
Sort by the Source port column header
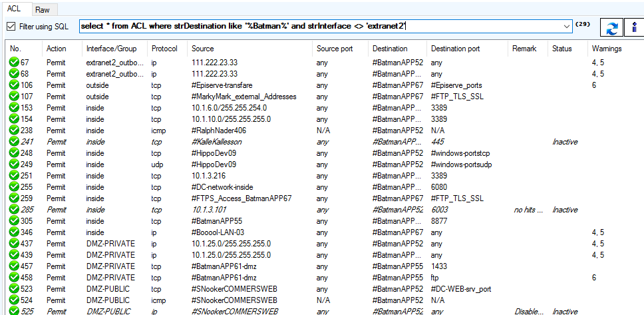pyautogui.click(x=340, y=49)
